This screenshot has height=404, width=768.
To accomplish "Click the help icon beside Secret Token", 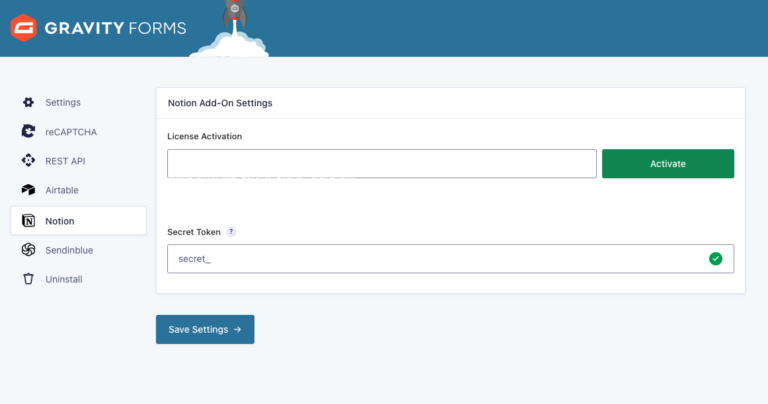I will (231, 231).
